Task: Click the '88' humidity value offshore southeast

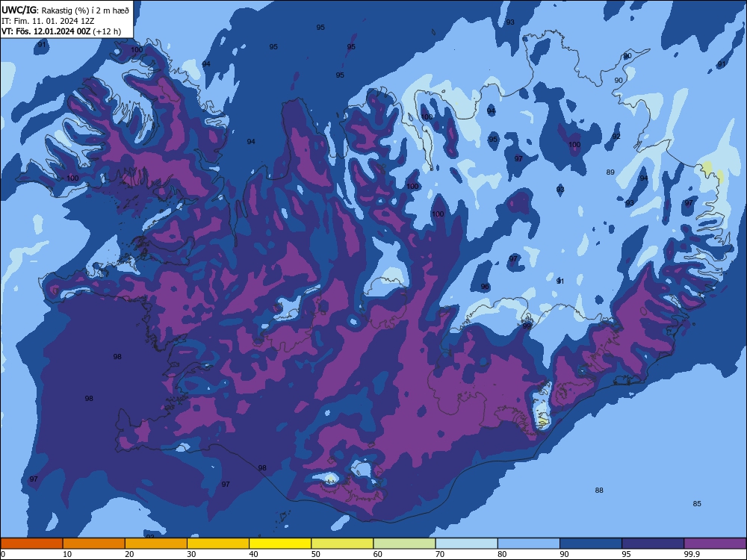Action: pyautogui.click(x=599, y=490)
